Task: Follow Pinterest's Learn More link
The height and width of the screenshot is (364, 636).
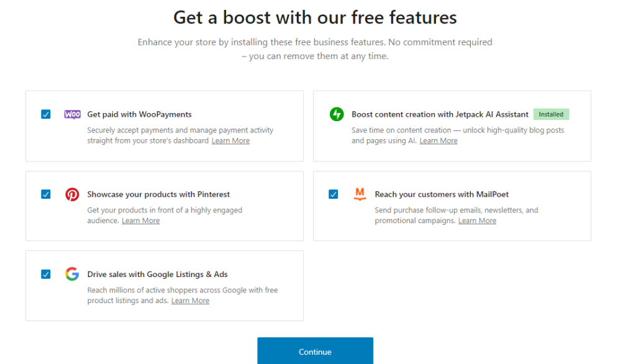Action: (x=140, y=221)
